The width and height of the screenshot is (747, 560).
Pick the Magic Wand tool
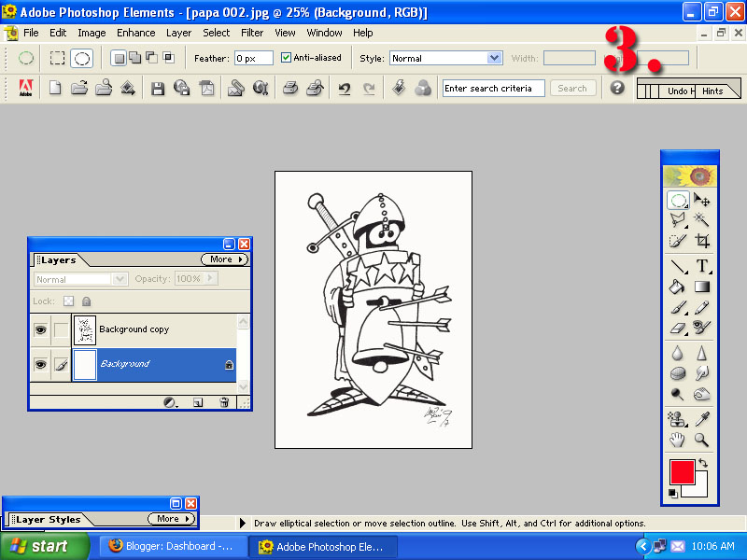701,220
